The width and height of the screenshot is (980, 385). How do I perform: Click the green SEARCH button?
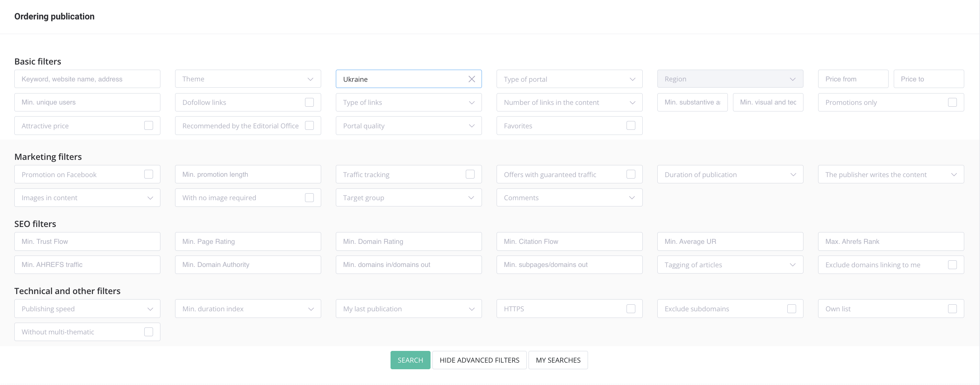pos(410,360)
